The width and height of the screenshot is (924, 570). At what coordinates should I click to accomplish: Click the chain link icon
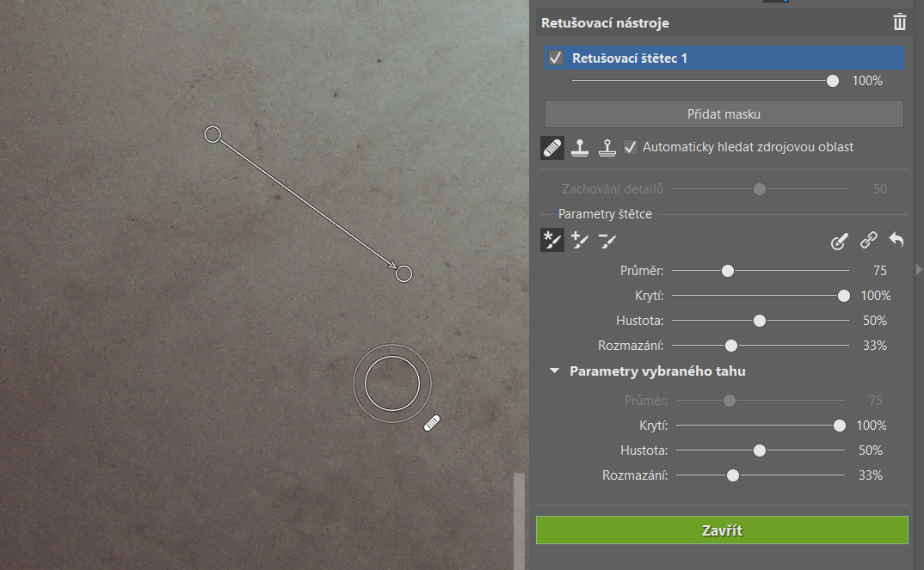(869, 242)
